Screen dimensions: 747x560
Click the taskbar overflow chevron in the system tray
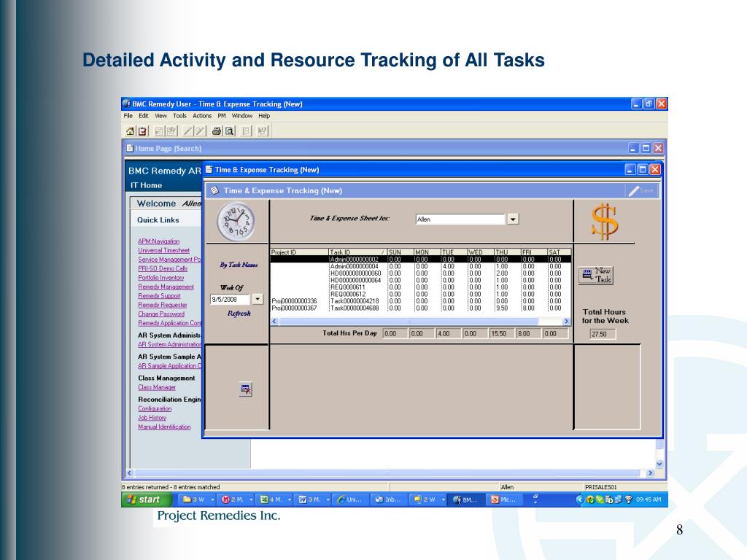579,499
